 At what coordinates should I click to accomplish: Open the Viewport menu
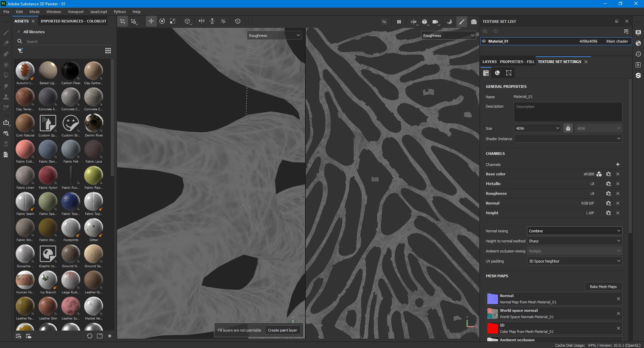point(76,12)
